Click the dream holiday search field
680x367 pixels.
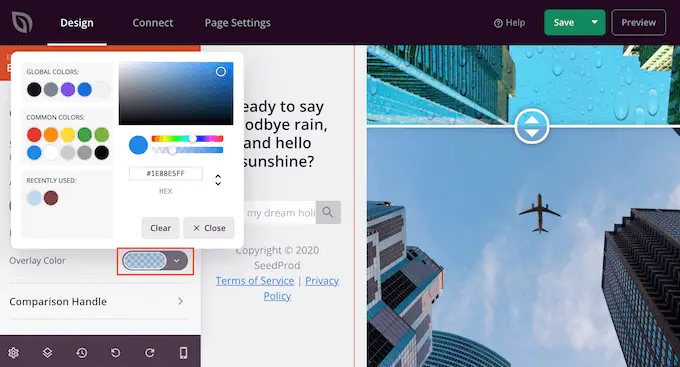tap(280, 213)
